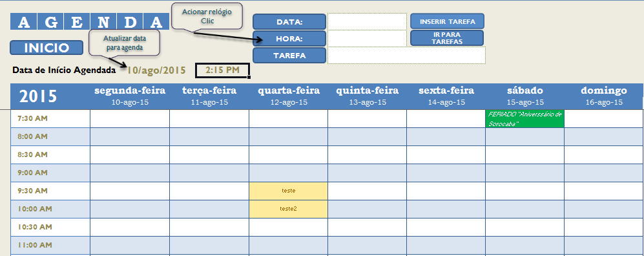This screenshot has width=644, height=256.
Task: Select the HORA input field
Action: pos(367,38)
